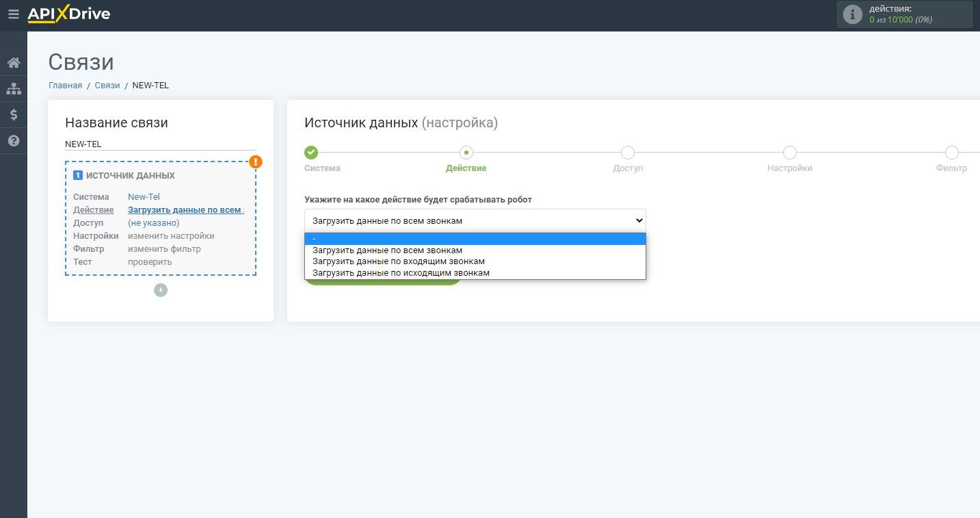980x518 pixels.
Task: Choose Загрузить данные по входящим звонкам option
Action: 475,261
